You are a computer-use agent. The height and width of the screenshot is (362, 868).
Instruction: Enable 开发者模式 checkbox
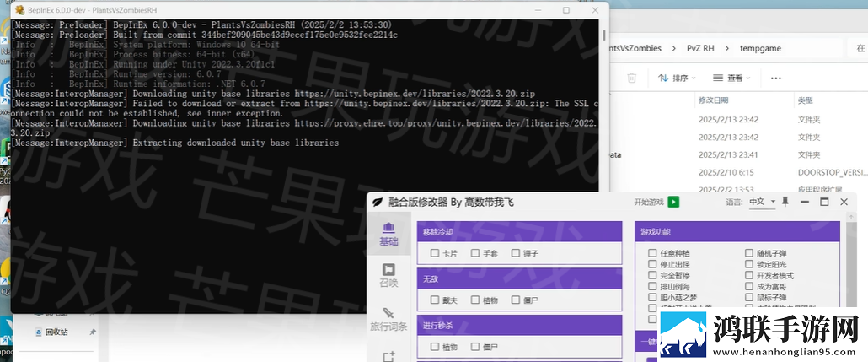(748, 276)
